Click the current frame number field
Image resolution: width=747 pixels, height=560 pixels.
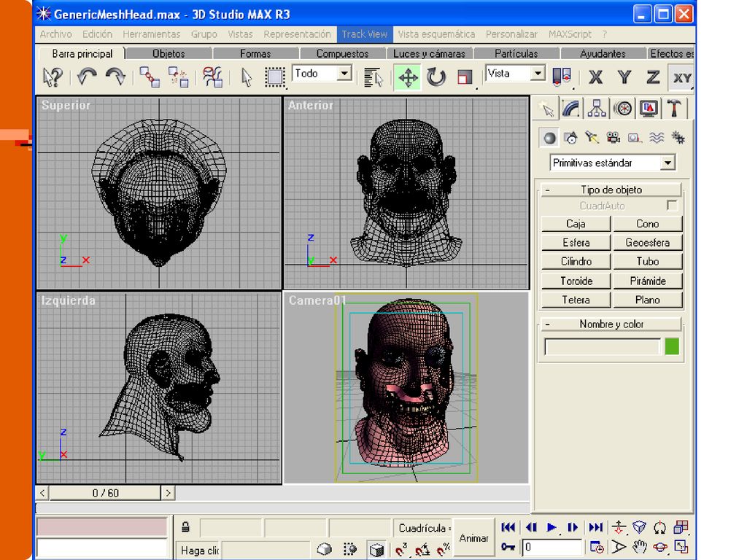click(x=551, y=547)
